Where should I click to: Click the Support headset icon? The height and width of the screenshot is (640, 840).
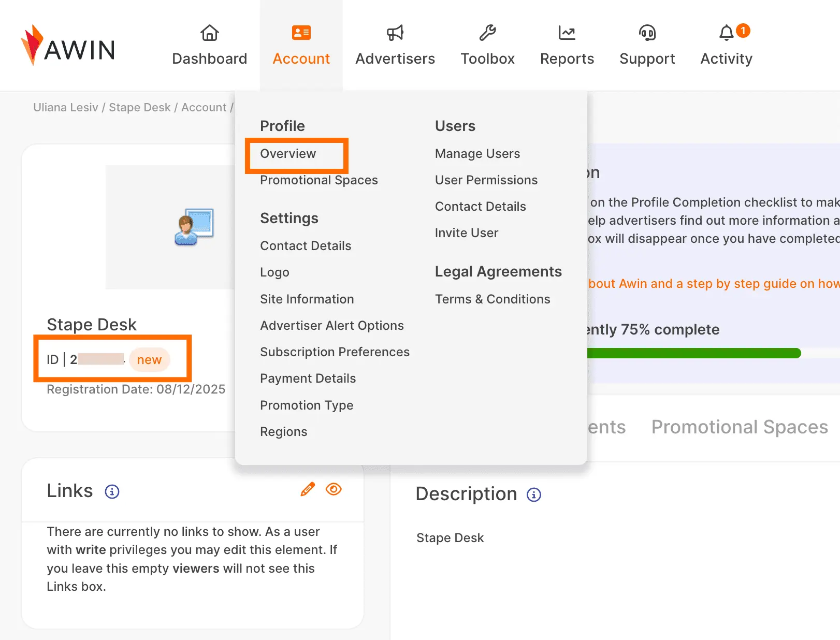click(x=647, y=33)
